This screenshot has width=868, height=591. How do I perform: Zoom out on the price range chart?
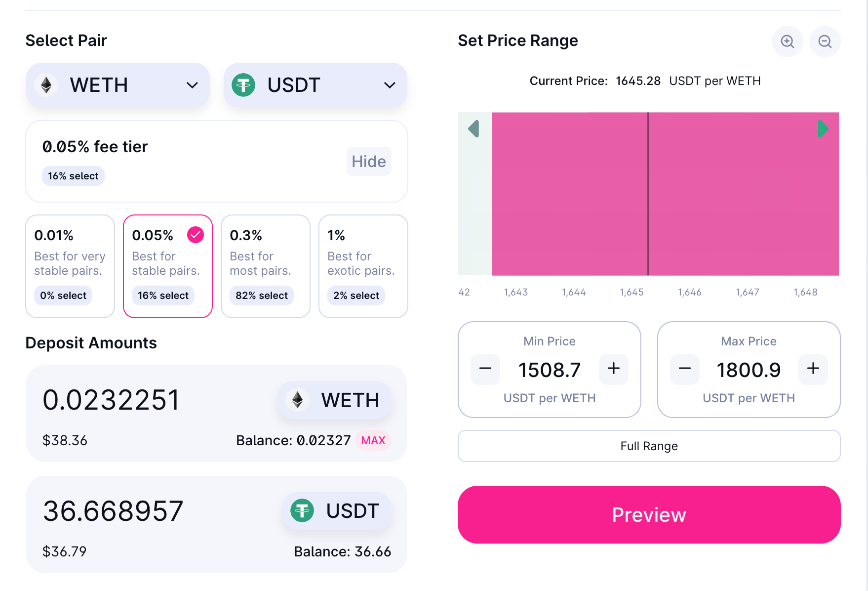825,42
